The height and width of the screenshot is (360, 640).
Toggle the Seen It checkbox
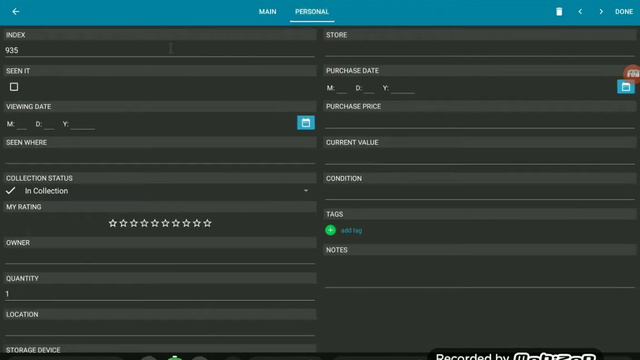click(14, 87)
